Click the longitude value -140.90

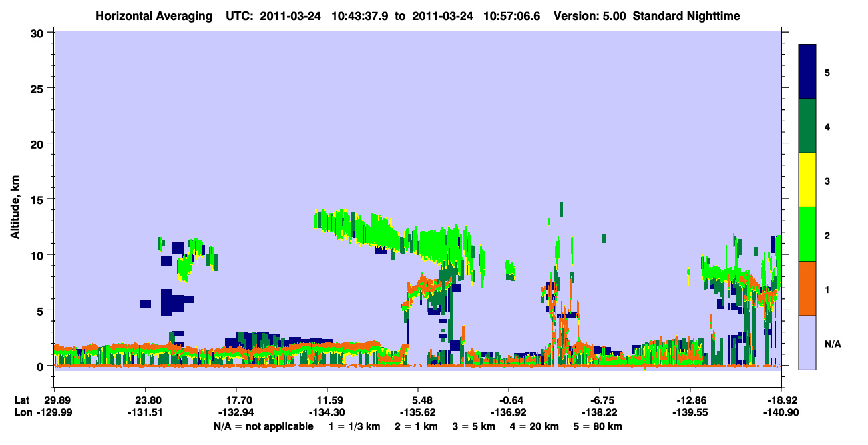pyautogui.click(x=781, y=412)
